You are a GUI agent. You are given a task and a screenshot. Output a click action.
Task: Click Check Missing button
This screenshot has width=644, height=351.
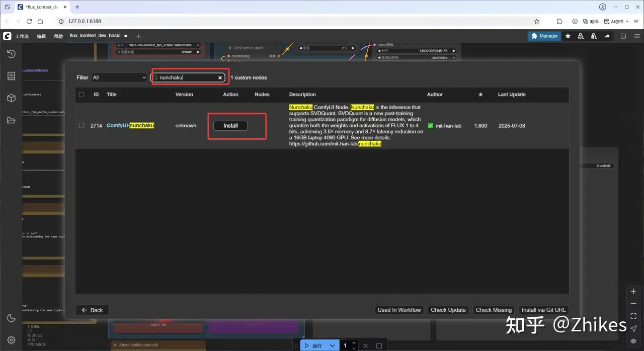click(494, 310)
